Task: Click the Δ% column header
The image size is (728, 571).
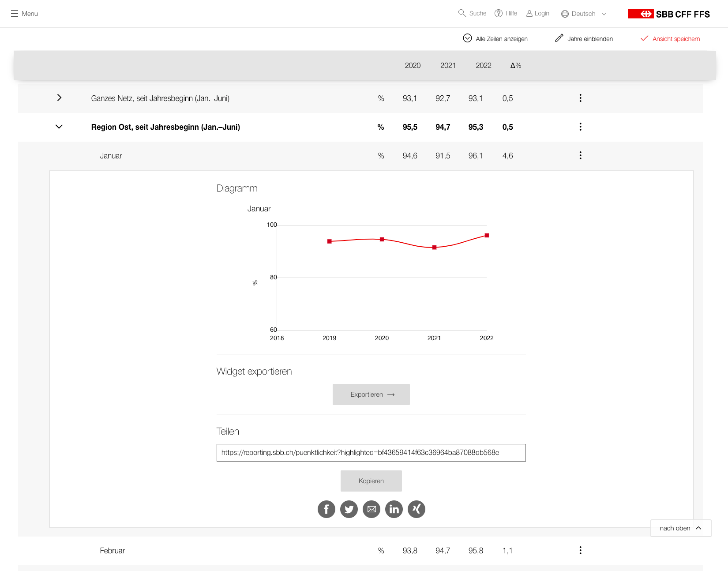Action: coord(516,65)
